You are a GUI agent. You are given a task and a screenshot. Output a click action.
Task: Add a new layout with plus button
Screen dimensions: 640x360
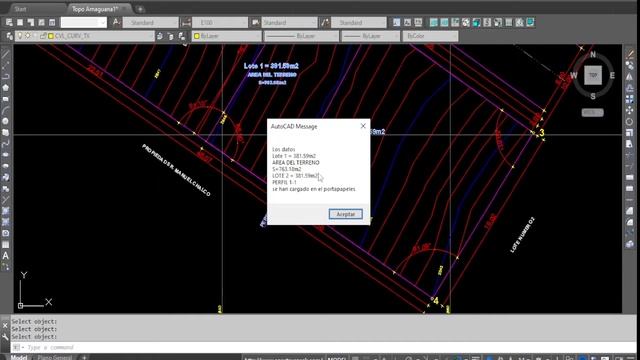[x=84, y=357]
